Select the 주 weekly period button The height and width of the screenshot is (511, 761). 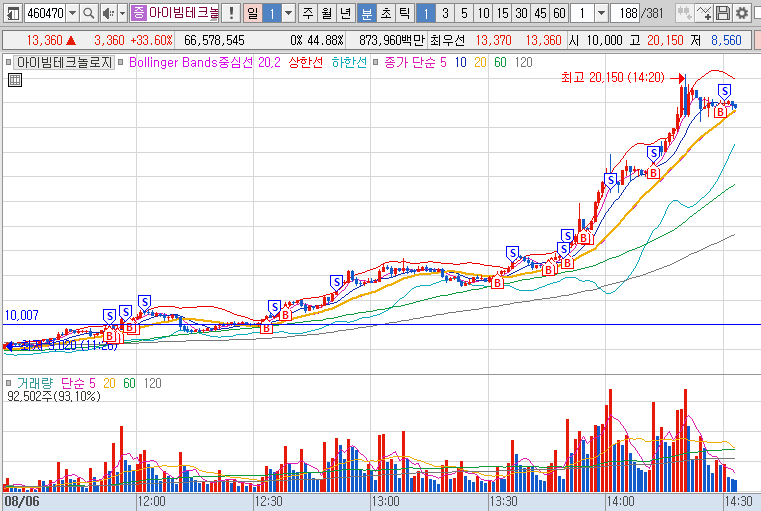(308, 13)
